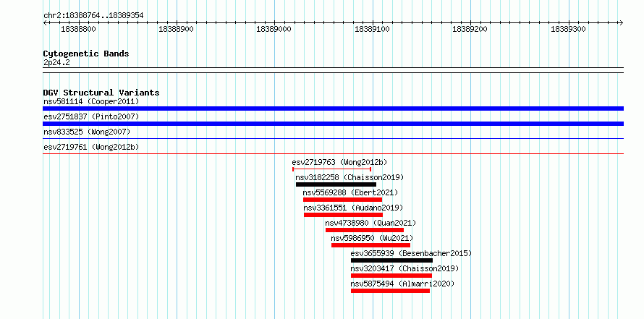Screen dimensions: 644x319
Task: Select the red bar under nsv4738980
Action: click(x=365, y=230)
